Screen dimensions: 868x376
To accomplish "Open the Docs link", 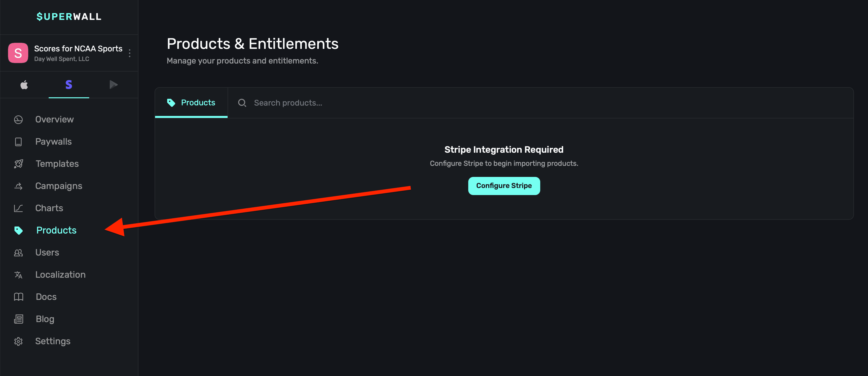I will pyautogui.click(x=46, y=297).
